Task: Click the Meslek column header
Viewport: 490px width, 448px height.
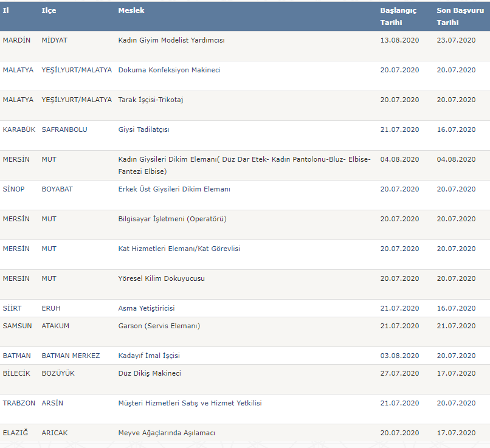Action: (131, 10)
